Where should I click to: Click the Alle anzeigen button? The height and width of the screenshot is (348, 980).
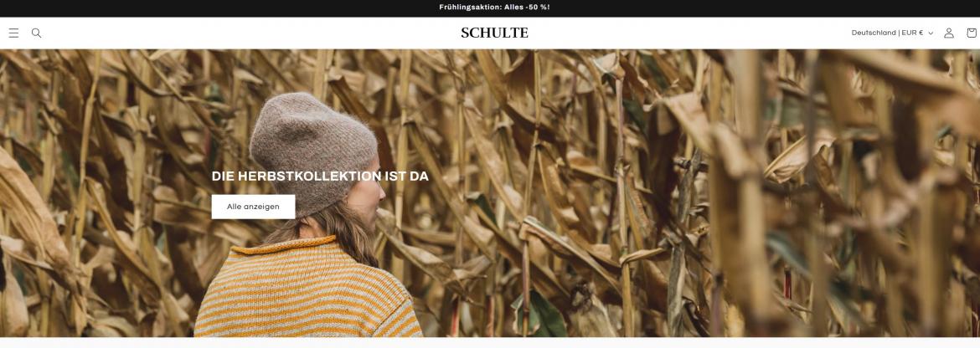coord(253,207)
